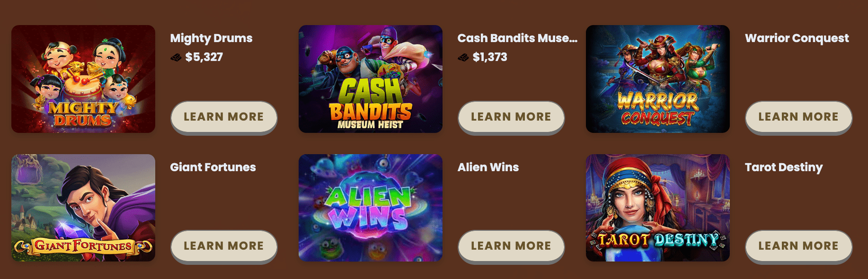Open the Warrior Conquest game thumbnail
The image size is (868, 279).
click(658, 79)
